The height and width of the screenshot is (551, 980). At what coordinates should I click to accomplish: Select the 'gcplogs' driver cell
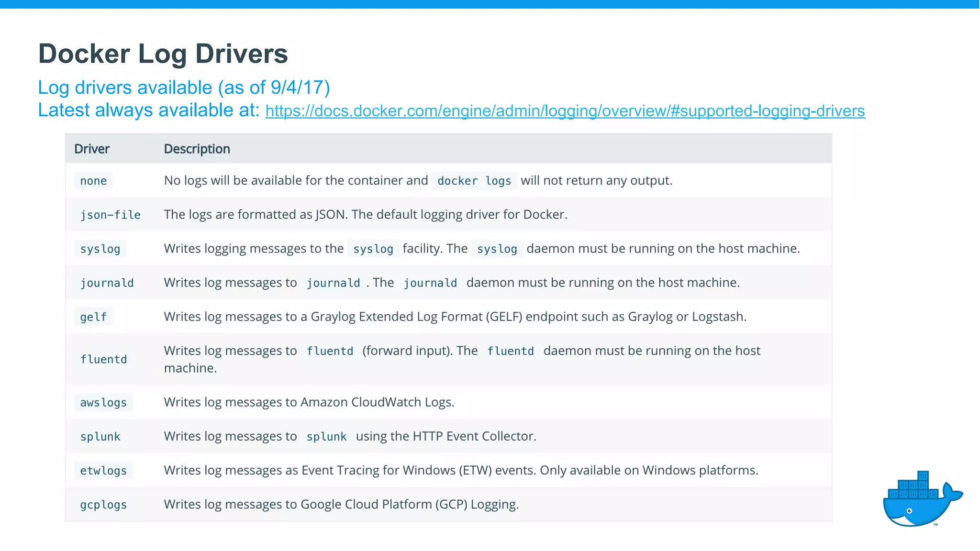click(104, 504)
